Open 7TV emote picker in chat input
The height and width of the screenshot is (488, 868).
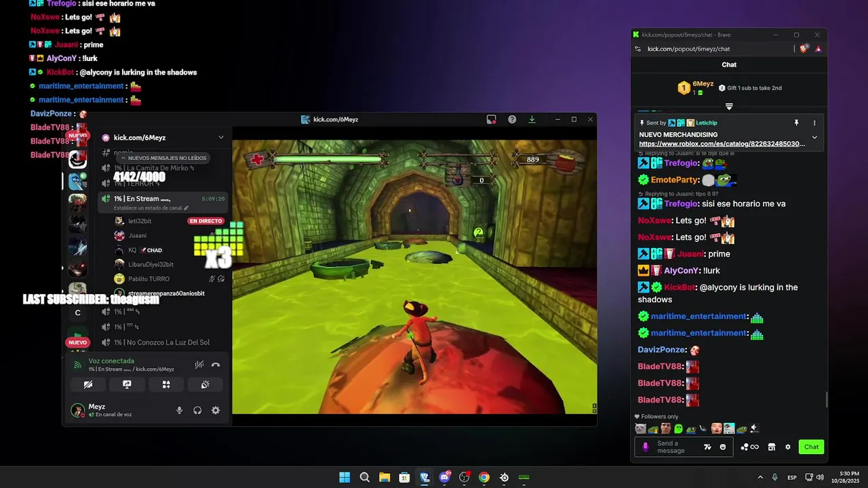pyautogui.click(x=707, y=447)
